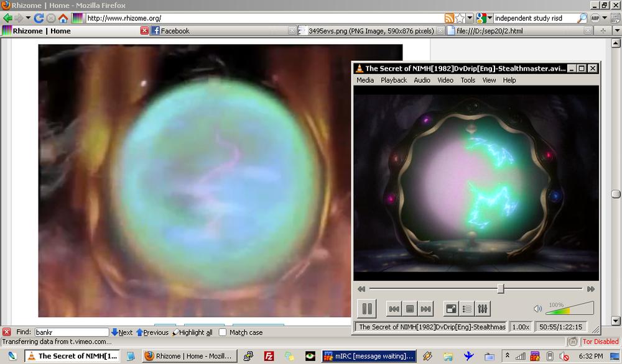Show the VLC playlist
622x364 pixels.
coord(467,309)
